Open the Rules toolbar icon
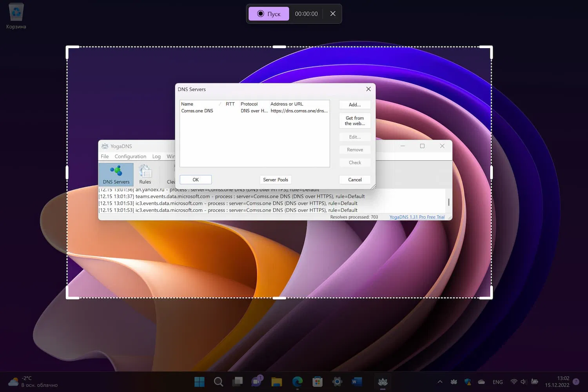The width and height of the screenshot is (588, 392). (145, 174)
